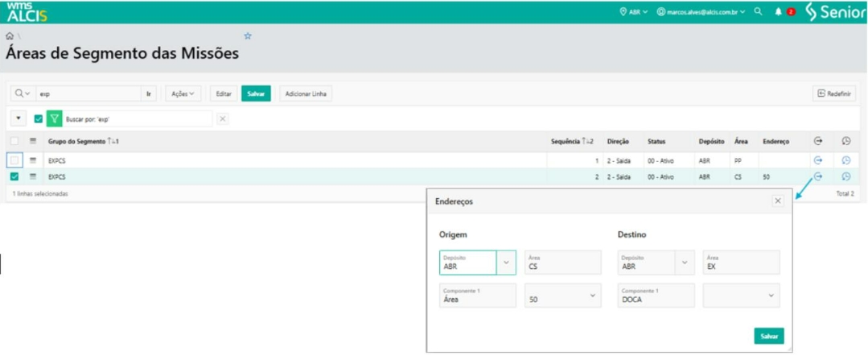Click Salvar in Endereços dialog
Viewport: 868px width, 356px height.
(x=769, y=336)
